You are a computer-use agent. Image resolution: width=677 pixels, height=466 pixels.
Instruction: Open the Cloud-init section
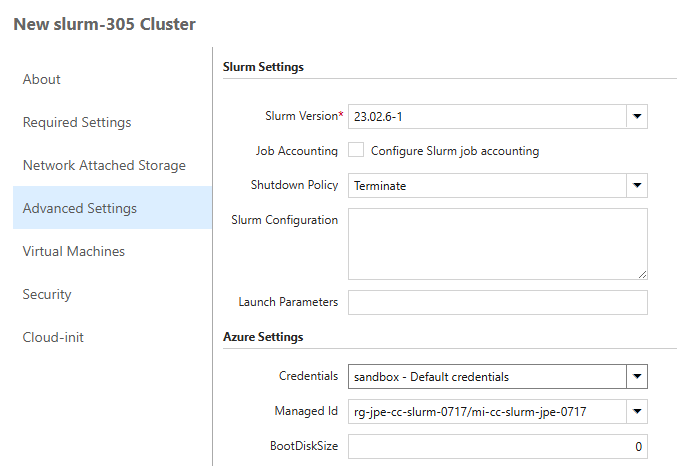point(53,337)
